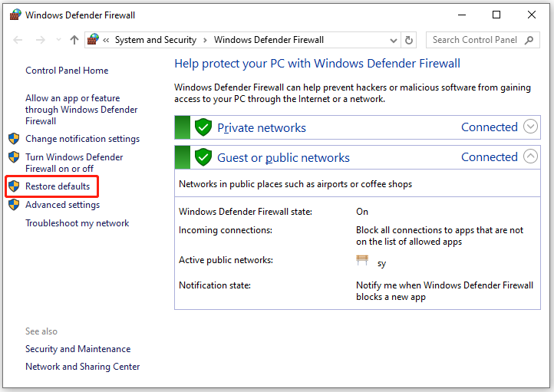Click the Windows Defender Firewall state label

tap(246, 212)
